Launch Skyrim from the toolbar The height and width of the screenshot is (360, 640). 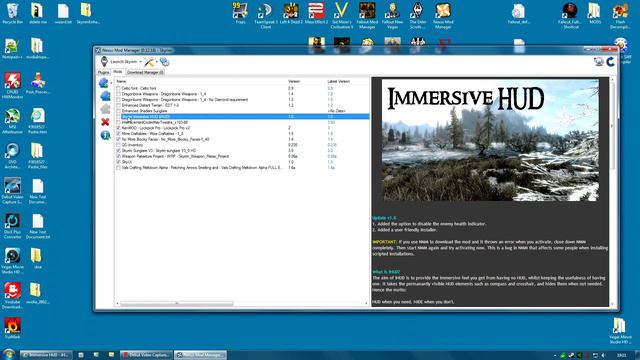point(119,62)
